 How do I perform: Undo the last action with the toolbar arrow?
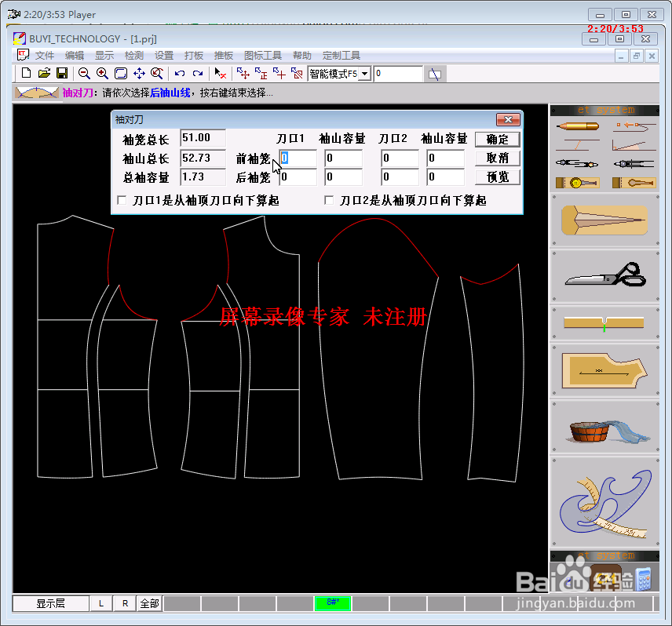[x=180, y=74]
